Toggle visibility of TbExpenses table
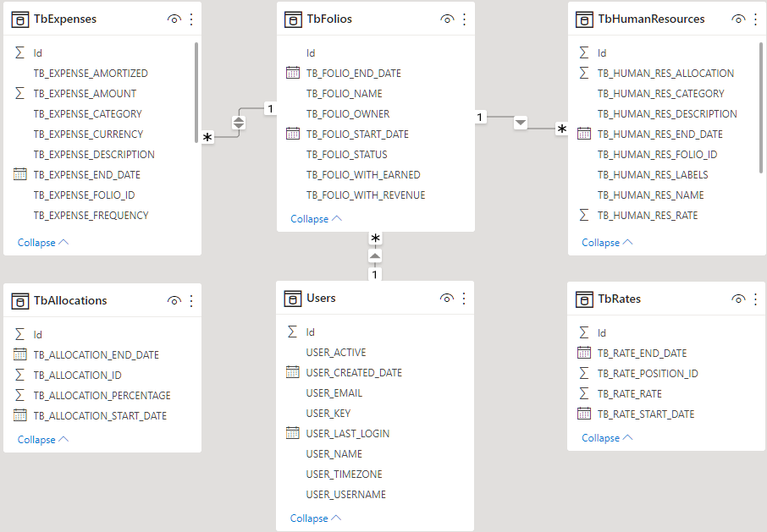Image resolution: width=767 pixels, height=532 pixels. coord(174,19)
